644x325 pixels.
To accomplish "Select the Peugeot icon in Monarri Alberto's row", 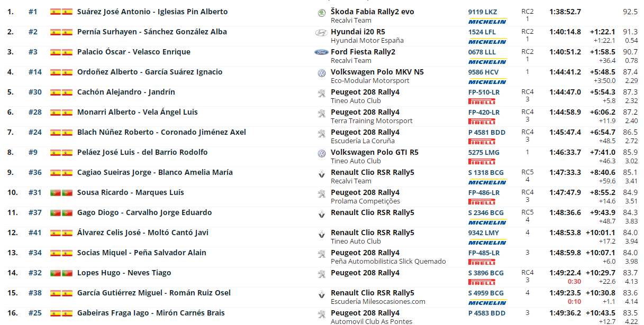I will (x=321, y=113).
